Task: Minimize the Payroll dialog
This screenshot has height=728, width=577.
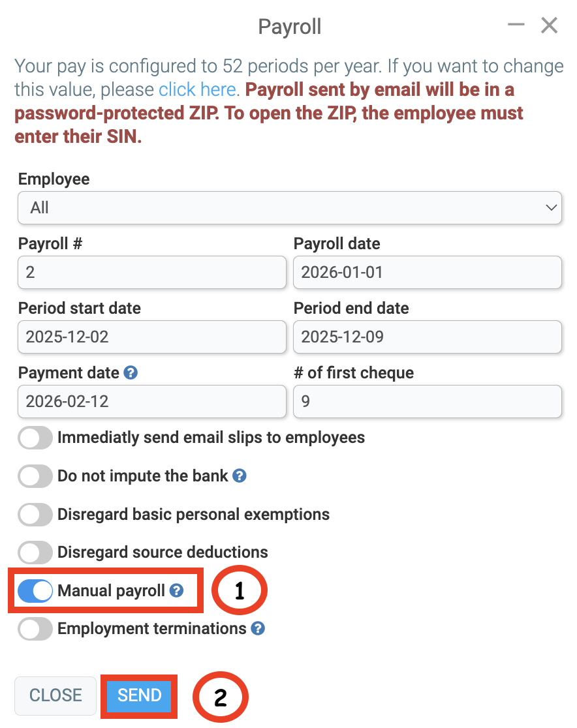Action: coord(516,25)
